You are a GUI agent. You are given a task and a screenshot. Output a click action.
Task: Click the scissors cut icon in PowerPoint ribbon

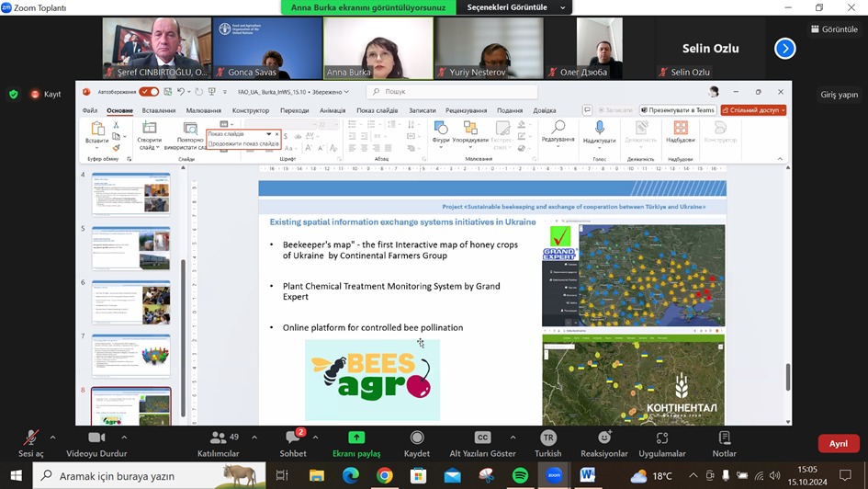[117, 125]
